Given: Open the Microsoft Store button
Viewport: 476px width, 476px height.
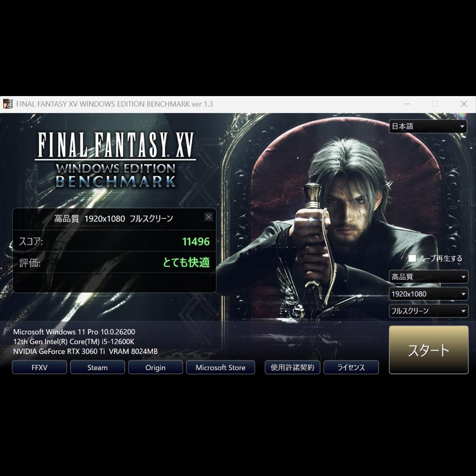Looking at the screenshot, I should click(220, 368).
